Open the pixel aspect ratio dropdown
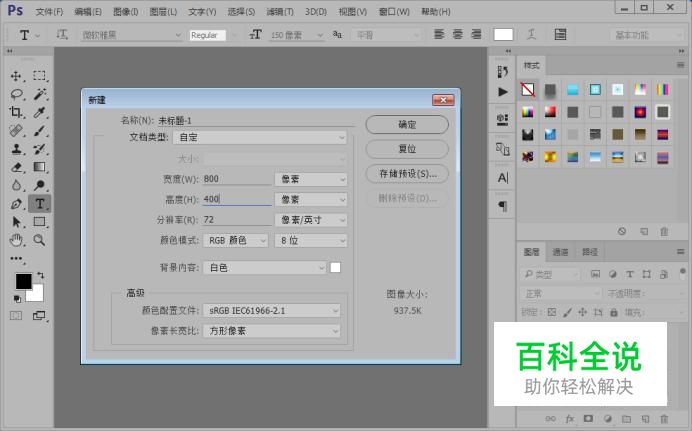692x431 pixels. [271, 331]
